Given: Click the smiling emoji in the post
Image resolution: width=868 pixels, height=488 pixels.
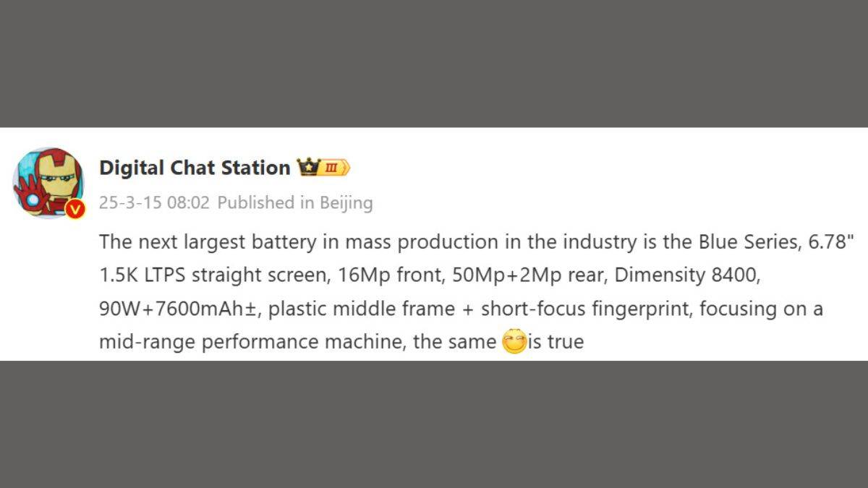Looking at the screenshot, I should click(x=514, y=341).
